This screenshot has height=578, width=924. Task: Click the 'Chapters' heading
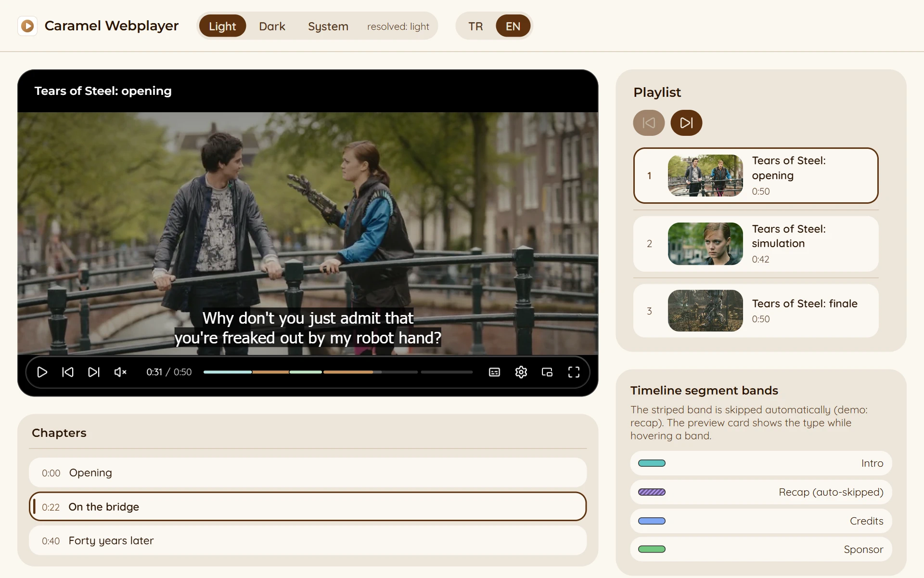pos(59,433)
